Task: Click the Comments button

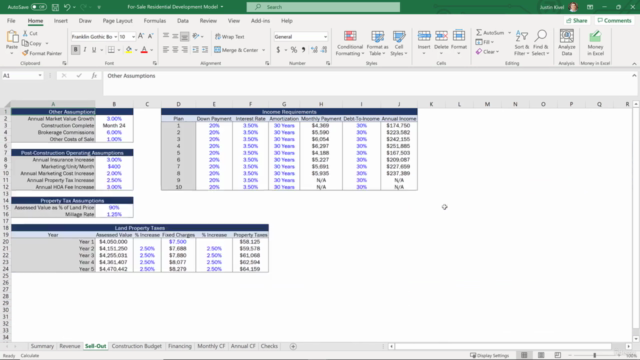Action: click(x=614, y=20)
